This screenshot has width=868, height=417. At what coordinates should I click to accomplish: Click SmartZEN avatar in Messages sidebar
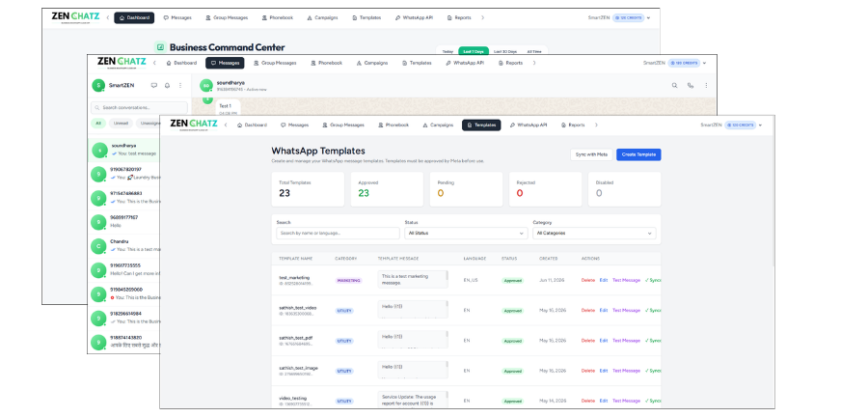[98, 85]
